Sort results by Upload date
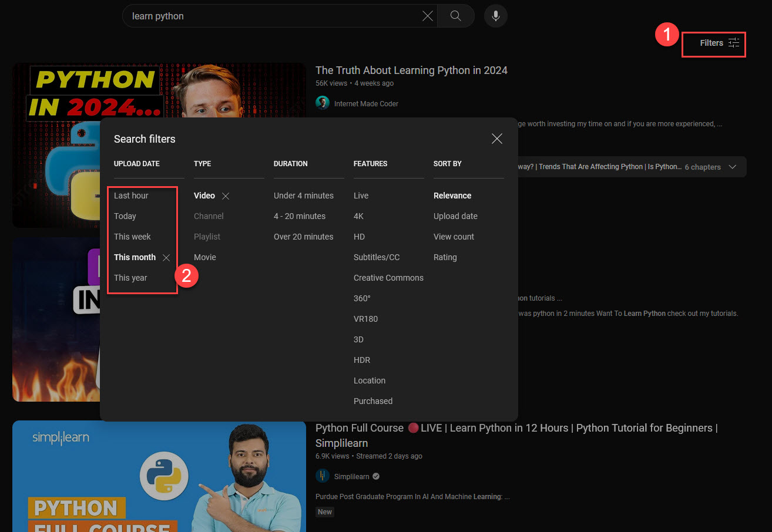772x532 pixels. [455, 216]
